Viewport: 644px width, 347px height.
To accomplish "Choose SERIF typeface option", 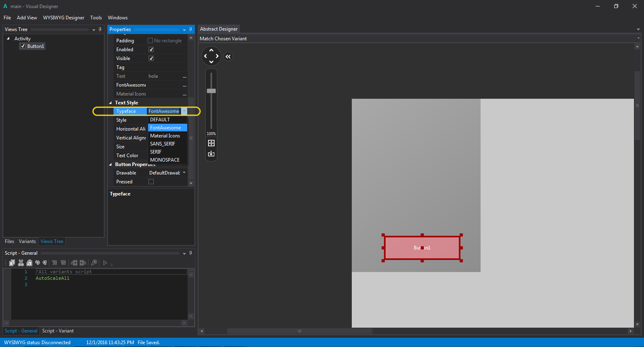I will pos(167,152).
